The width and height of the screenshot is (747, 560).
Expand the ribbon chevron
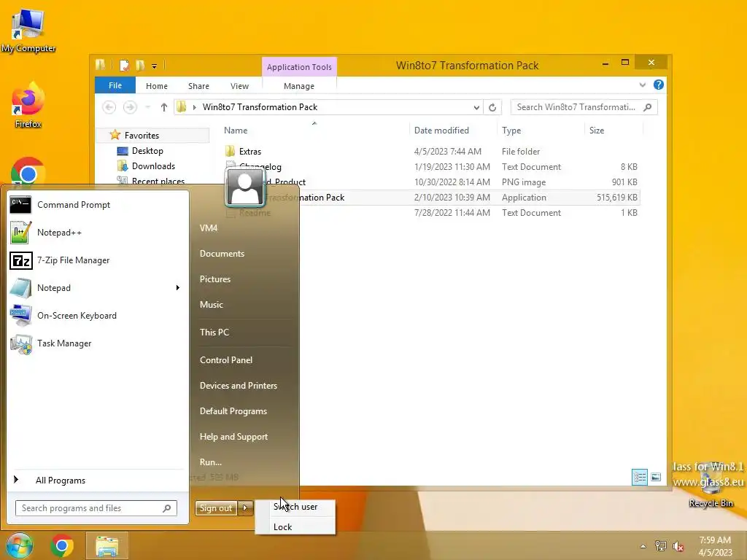click(x=643, y=85)
